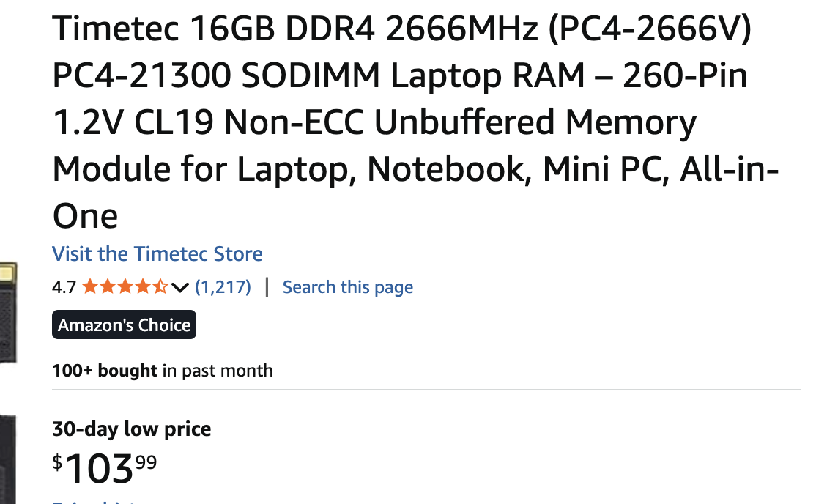
Task: Click the first orange rating star
Action: [90, 287]
